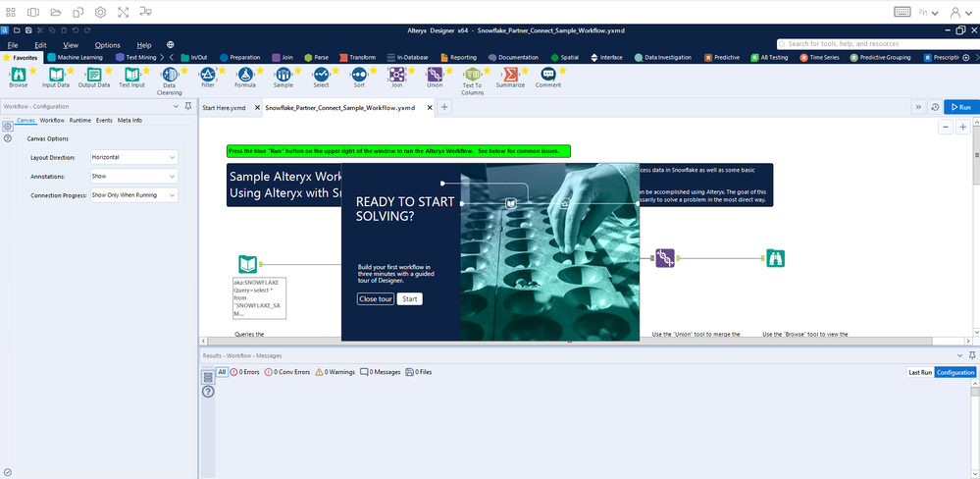The image size is (980, 479).
Task: Select the Comment tool speech bubble
Action: pos(548,75)
